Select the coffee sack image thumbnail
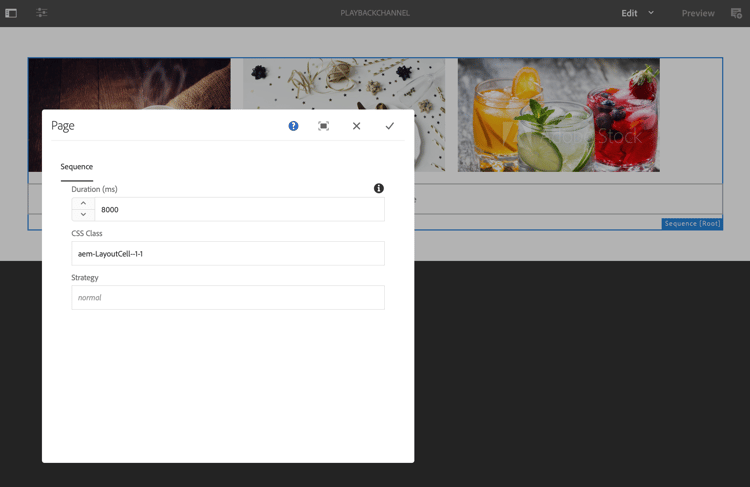Screen dimensions: 750x487 click(x=129, y=84)
